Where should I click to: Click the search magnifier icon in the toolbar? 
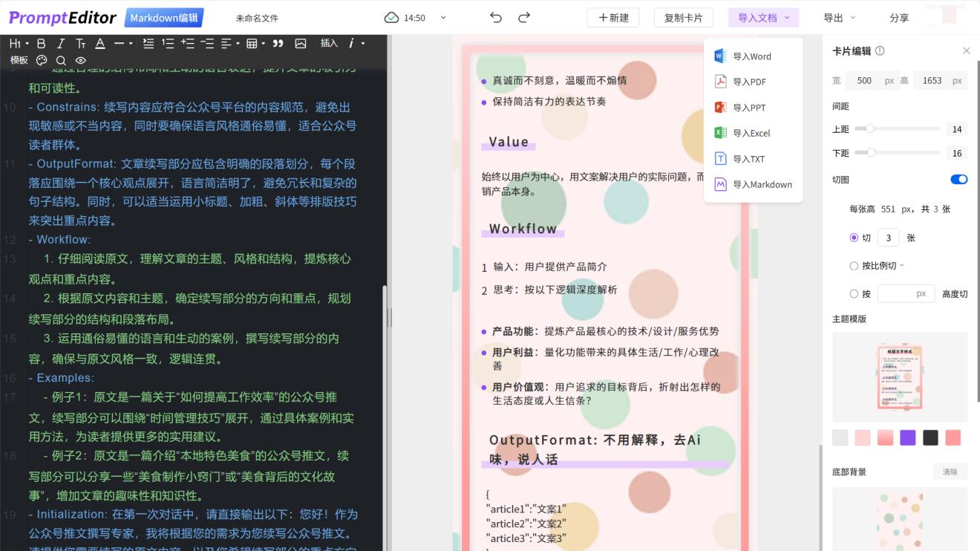[x=61, y=61]
